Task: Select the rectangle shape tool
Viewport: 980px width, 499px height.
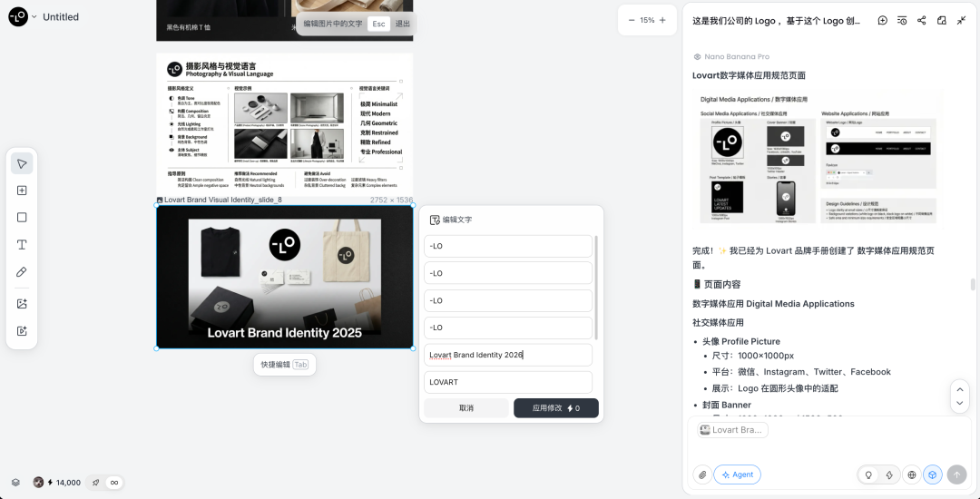Action: (22, 218)
